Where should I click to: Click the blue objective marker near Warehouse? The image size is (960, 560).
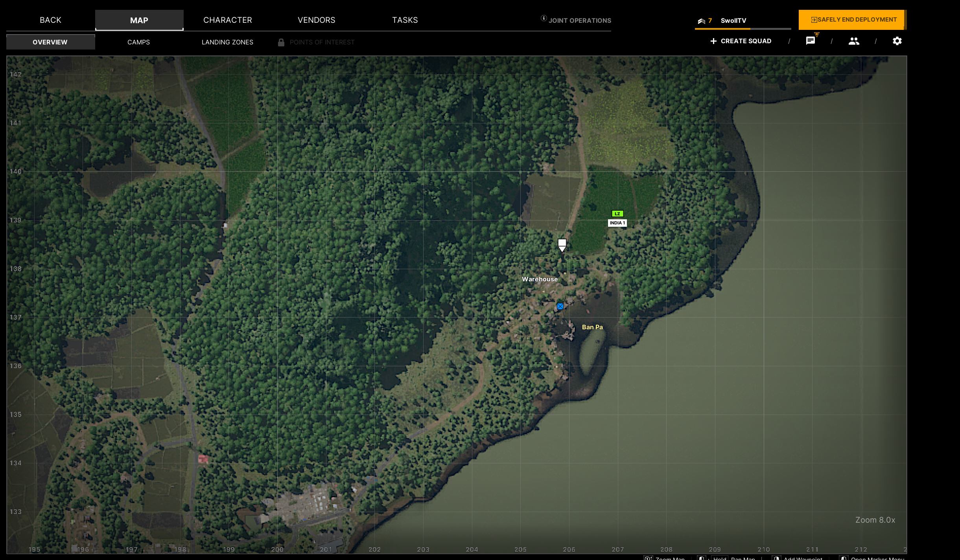point(560,306)
